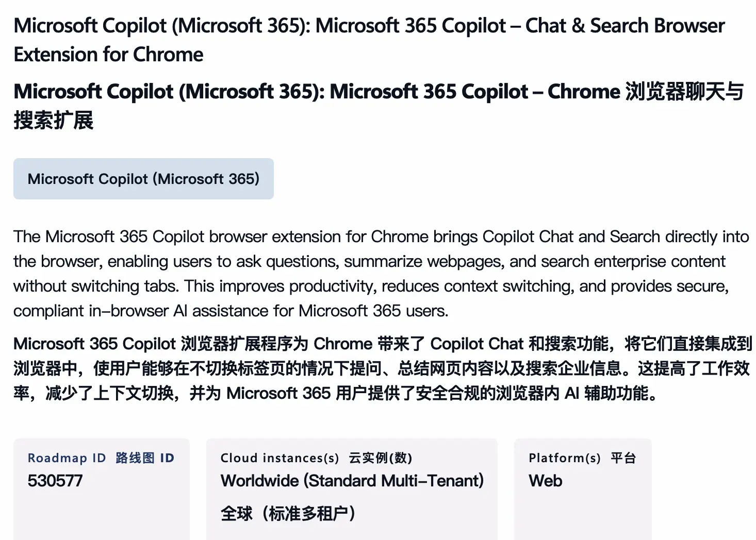Select the roadmap number 530577
This screenshot has width=756, height=540.
tap(55, 481)
